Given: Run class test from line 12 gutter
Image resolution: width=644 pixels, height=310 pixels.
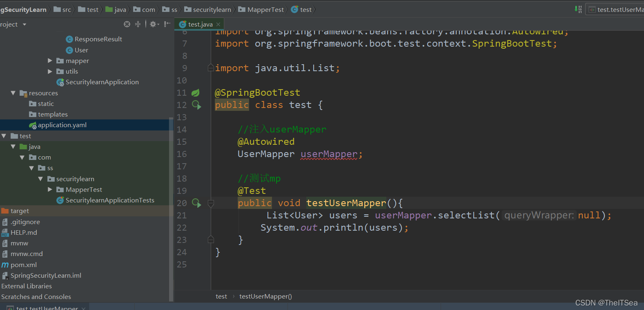Looking at the screenshot, I should (196, 105).
